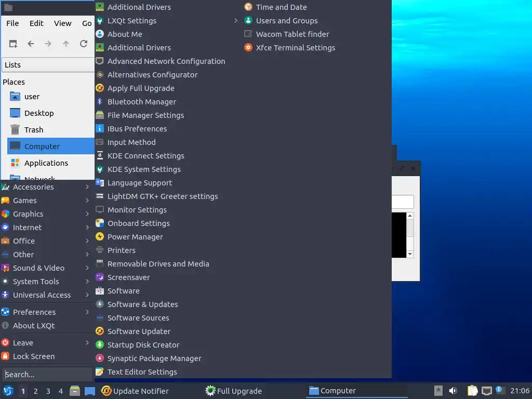
Task: Open the View menu in file manager
Action: tap(62, 23)
